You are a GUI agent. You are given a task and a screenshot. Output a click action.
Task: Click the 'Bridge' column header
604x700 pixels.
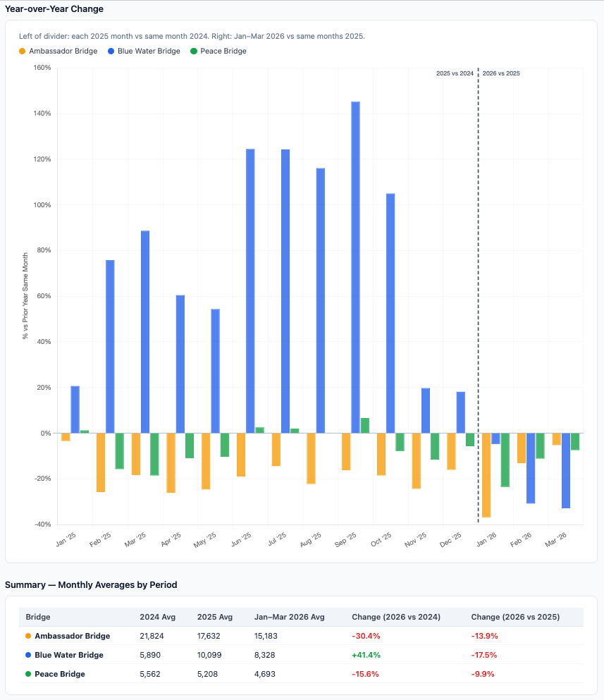pyautogui.click(x=38, y=617)
